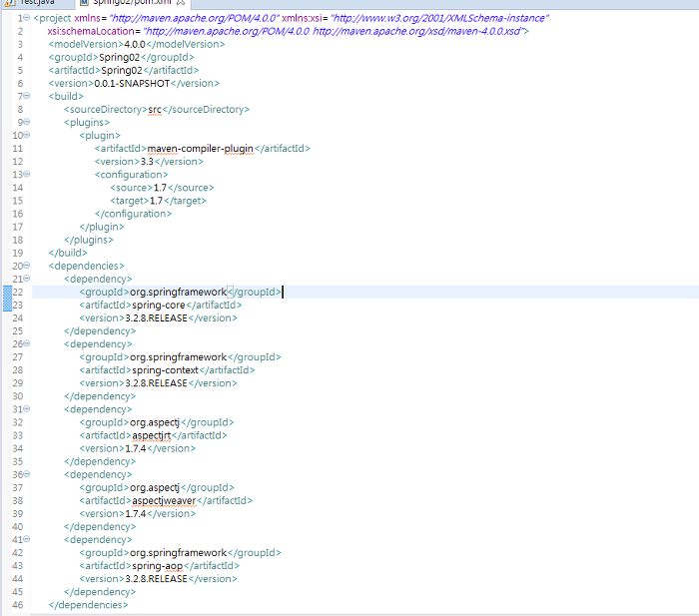This screenshot has width=699, height=616.
Task: Collapse the dependencies element at line 20
Action: (x=26, y=265)
